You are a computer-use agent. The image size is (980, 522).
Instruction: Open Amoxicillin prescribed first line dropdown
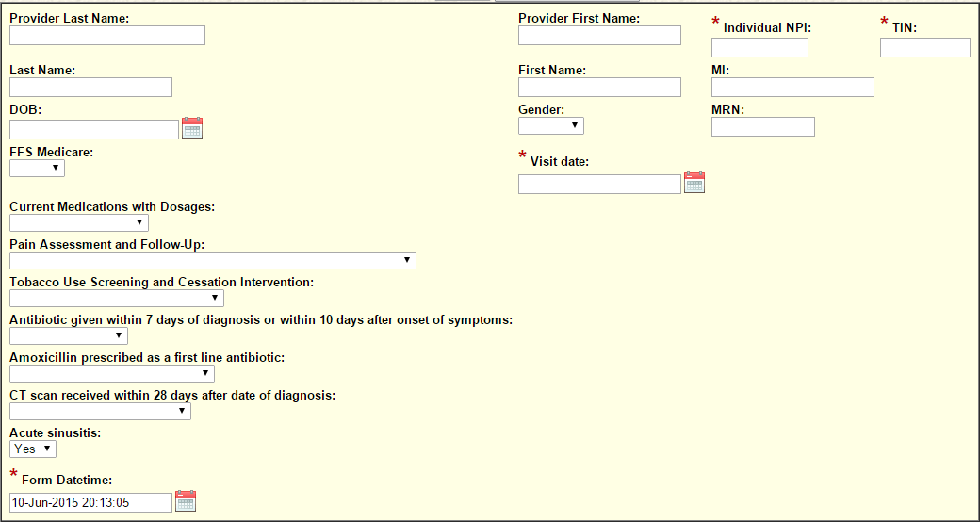tap(112, 374)
